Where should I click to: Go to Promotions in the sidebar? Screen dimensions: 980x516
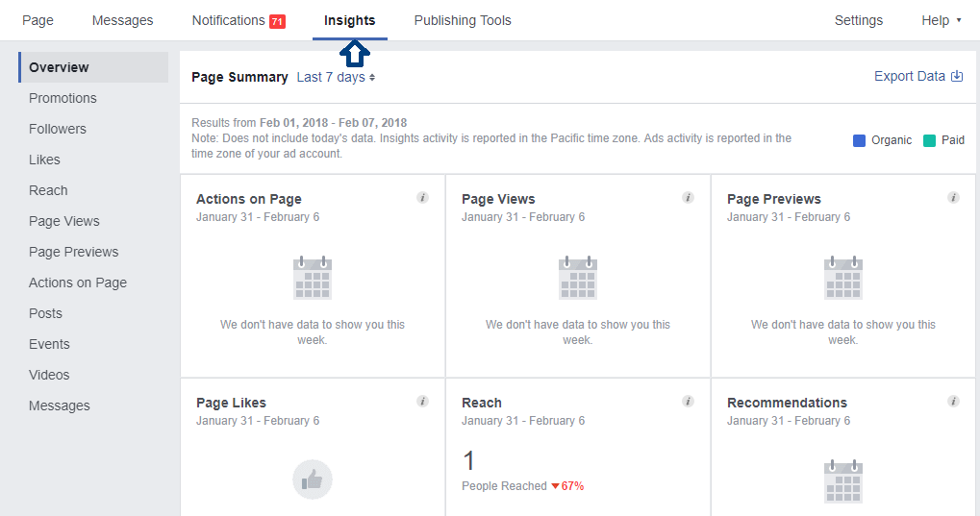63,98
